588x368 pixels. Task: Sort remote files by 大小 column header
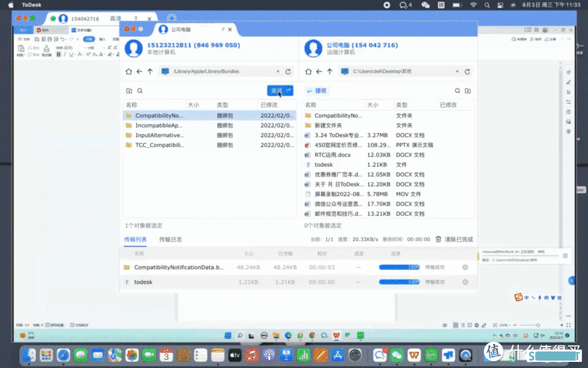372,105
